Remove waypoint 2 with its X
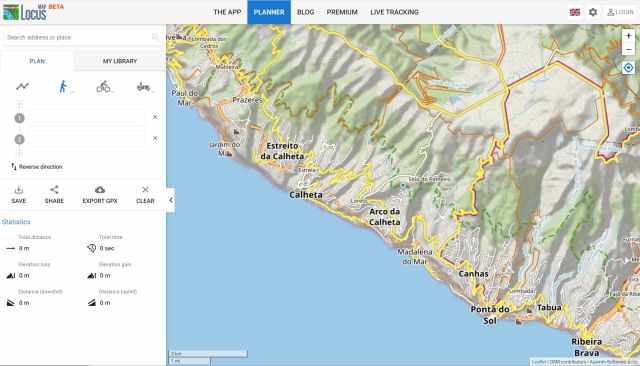The image size is (640, 366). click(x=155, y=138)
